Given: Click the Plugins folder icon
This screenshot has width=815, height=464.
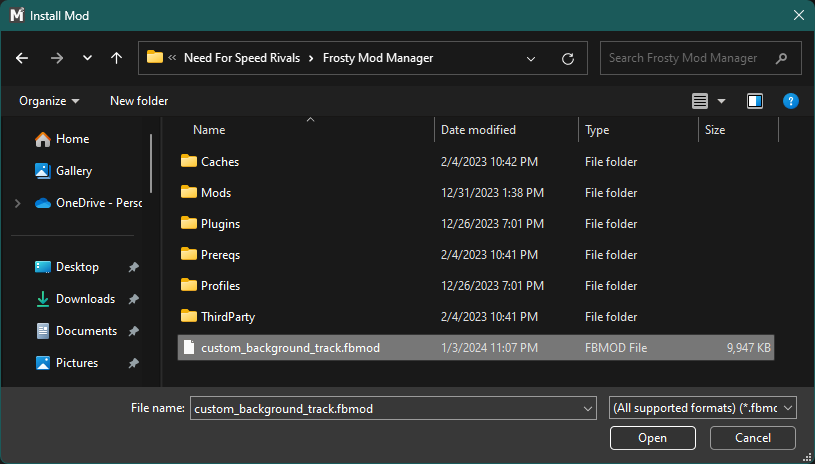Looking at the screenshot, I should tap(189, 223).
